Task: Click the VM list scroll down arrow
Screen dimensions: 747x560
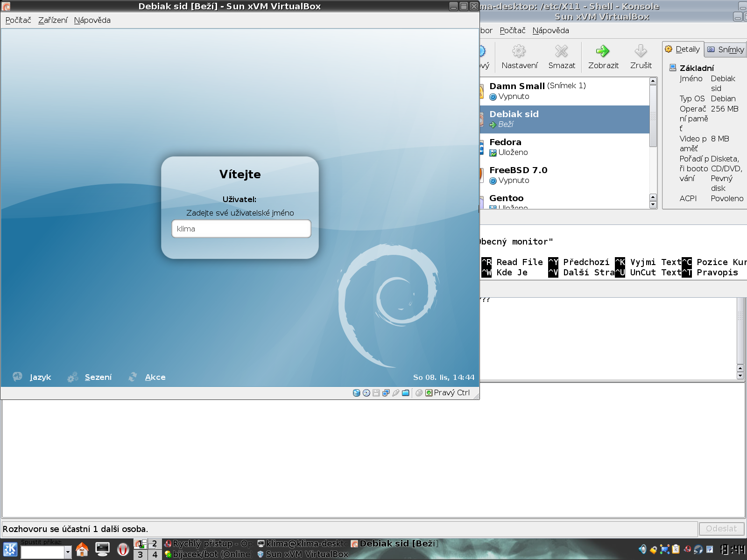Action: tap(653, 205)
